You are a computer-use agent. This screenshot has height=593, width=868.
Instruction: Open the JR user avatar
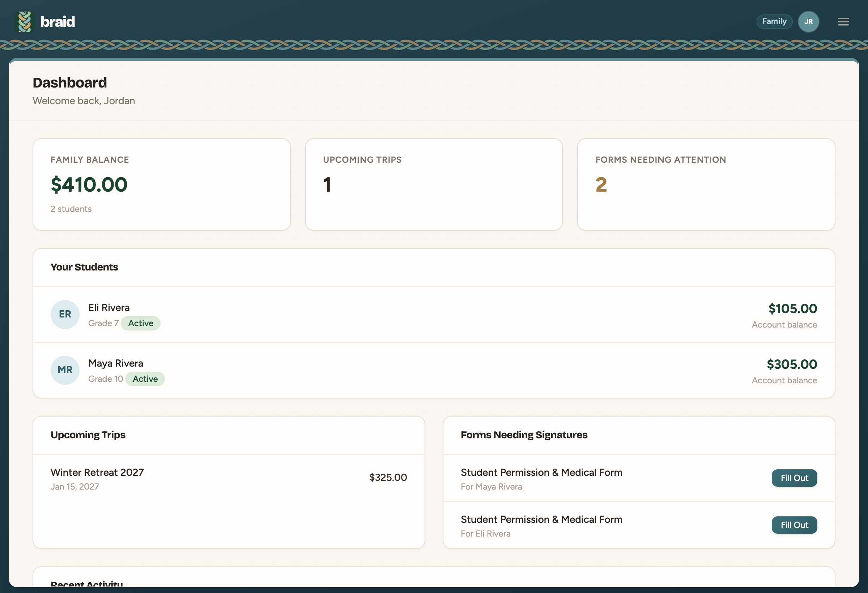tap(808, 22)
